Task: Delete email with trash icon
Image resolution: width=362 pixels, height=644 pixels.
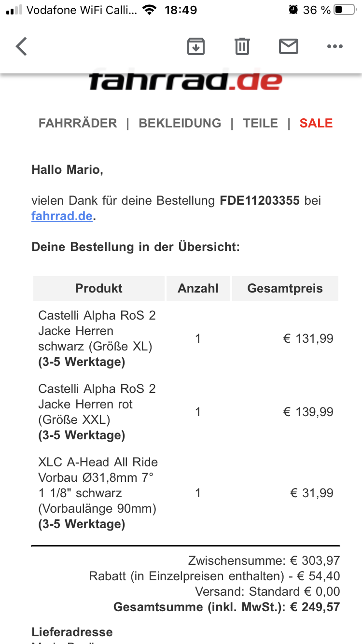Action: 242,47
